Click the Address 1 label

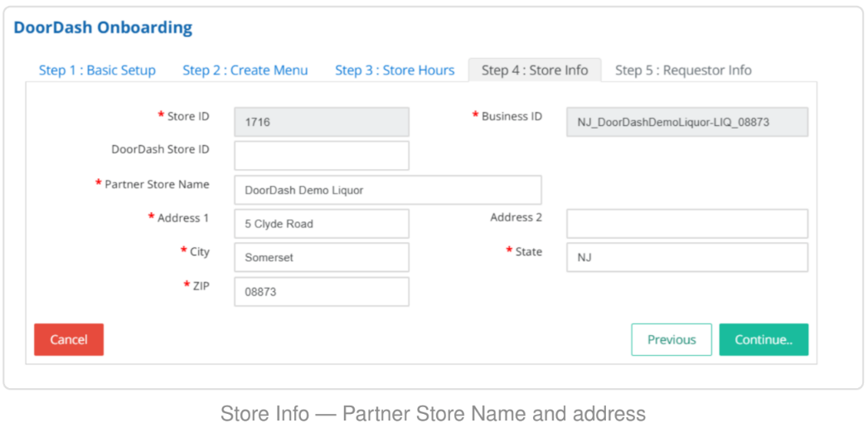tap(183, 217)
